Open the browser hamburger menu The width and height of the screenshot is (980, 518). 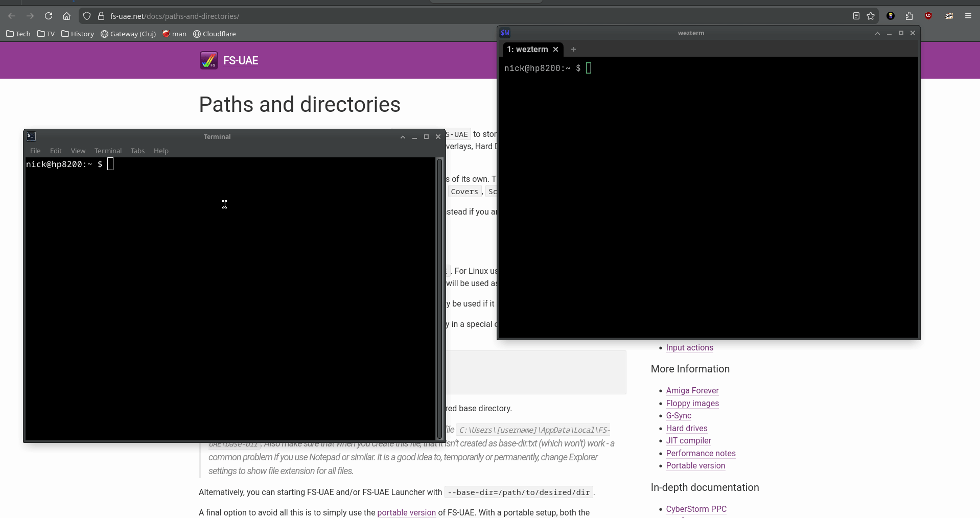pyautogui.click(x=968, y=16)
